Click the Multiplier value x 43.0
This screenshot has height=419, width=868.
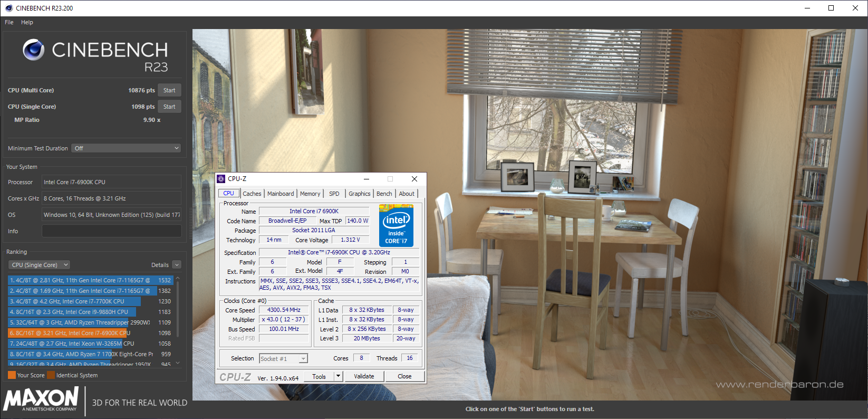[284, 319]
